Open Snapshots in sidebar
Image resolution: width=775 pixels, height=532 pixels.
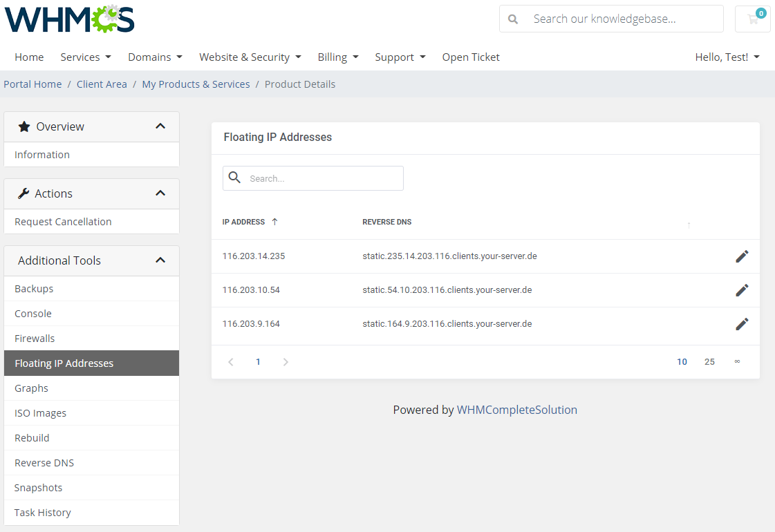tap(91, 488)
